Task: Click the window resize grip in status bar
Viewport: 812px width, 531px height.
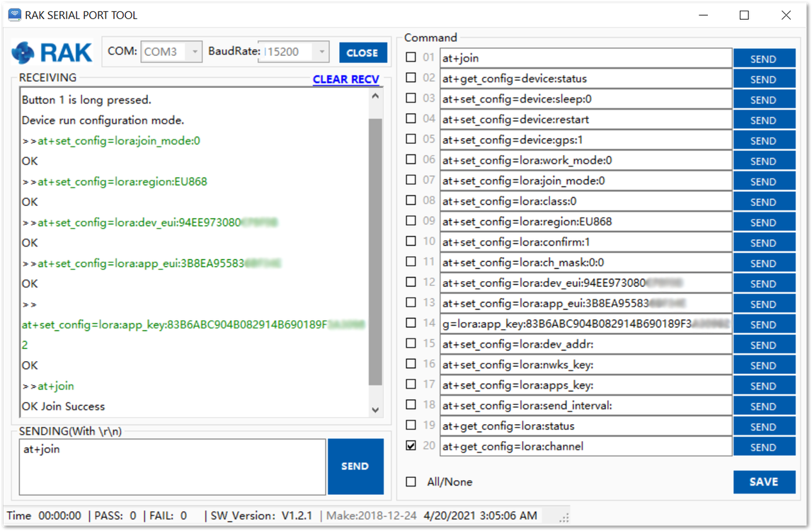Action: (x=564, y=517)
